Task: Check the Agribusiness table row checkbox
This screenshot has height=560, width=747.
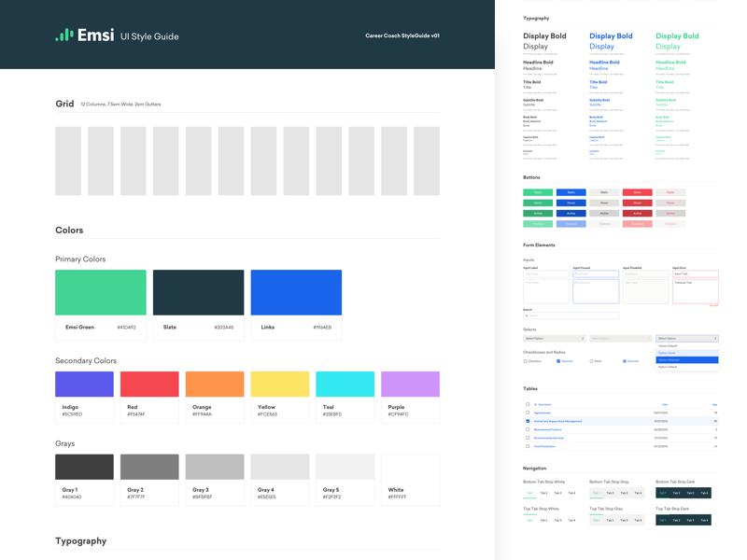Action: point(528,413)
